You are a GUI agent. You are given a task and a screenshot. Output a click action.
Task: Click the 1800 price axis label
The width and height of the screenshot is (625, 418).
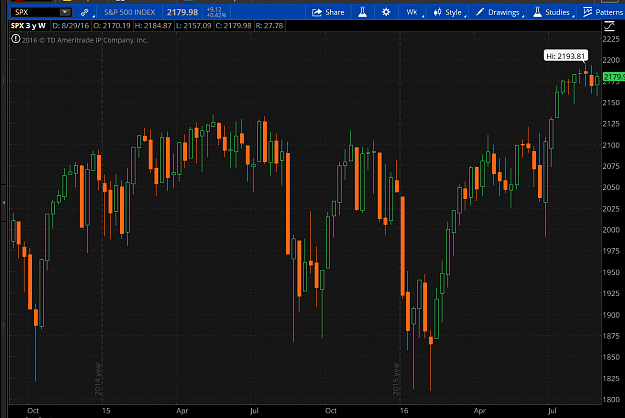[x=611, y=400]
